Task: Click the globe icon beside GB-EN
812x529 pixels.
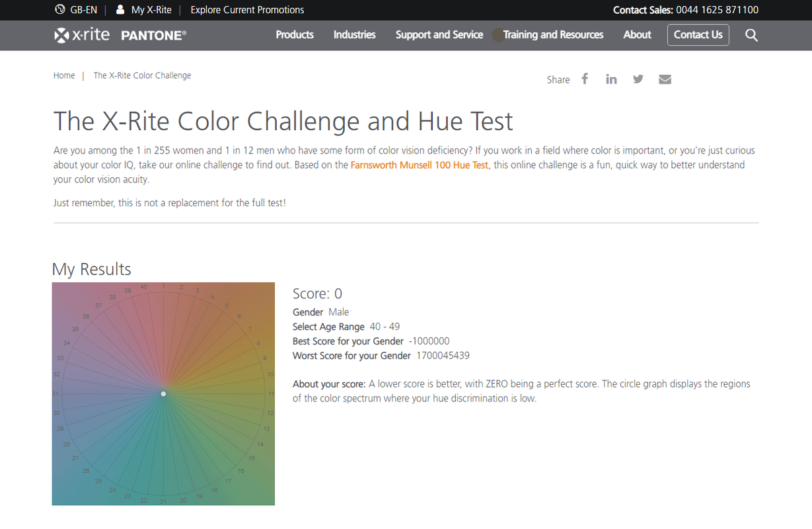Action: click(x=60, y=10)
